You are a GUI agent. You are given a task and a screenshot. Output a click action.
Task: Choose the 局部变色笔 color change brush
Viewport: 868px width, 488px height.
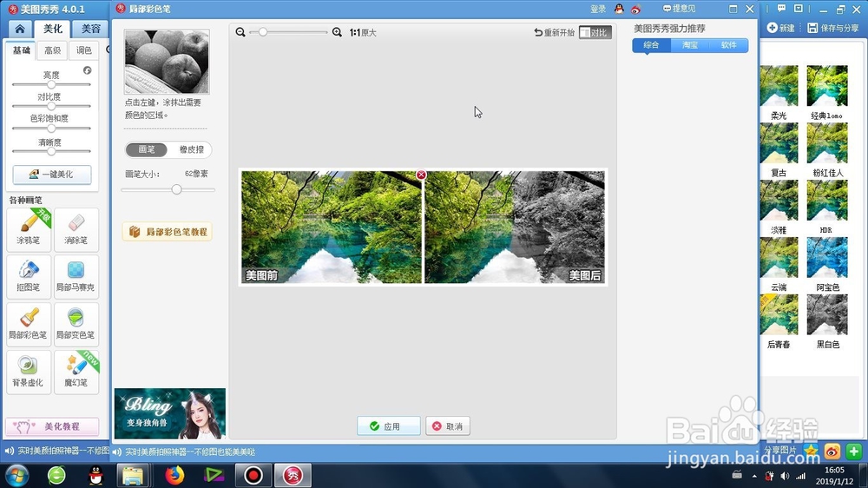(76, 324)
